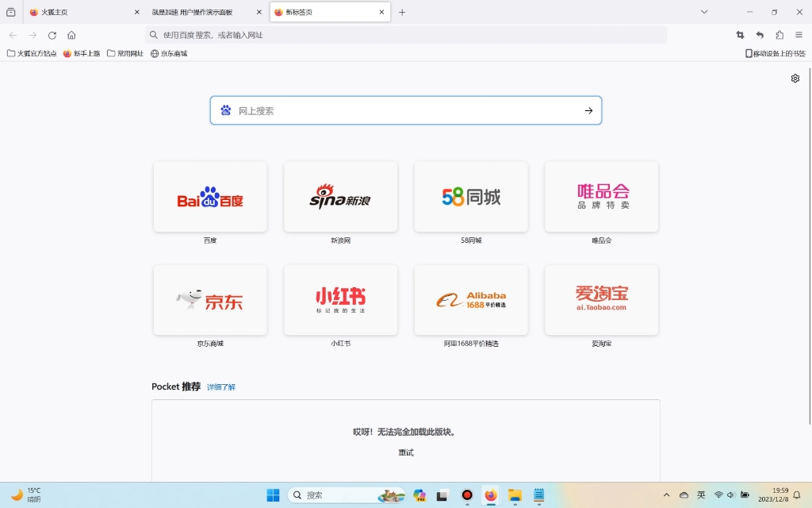Open the Windows Start menu
This screenshot has width=812, height=508.
pos(273,495)
